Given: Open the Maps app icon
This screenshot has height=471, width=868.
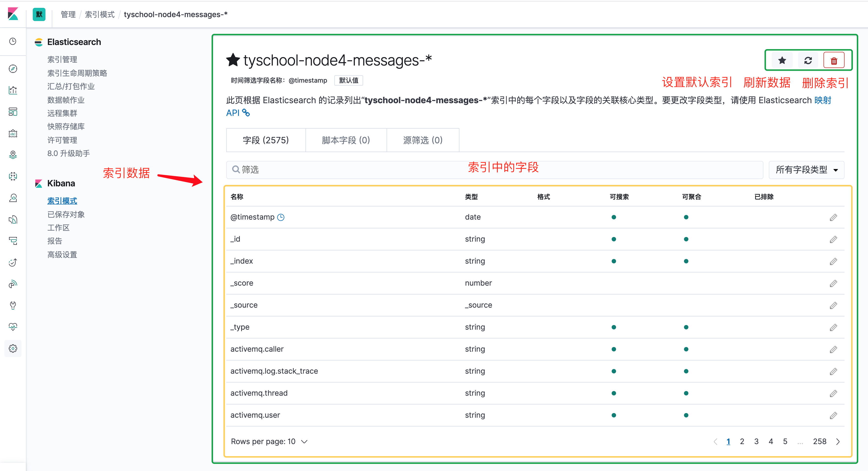Looking at the screenshot, I should click(13, 155).
